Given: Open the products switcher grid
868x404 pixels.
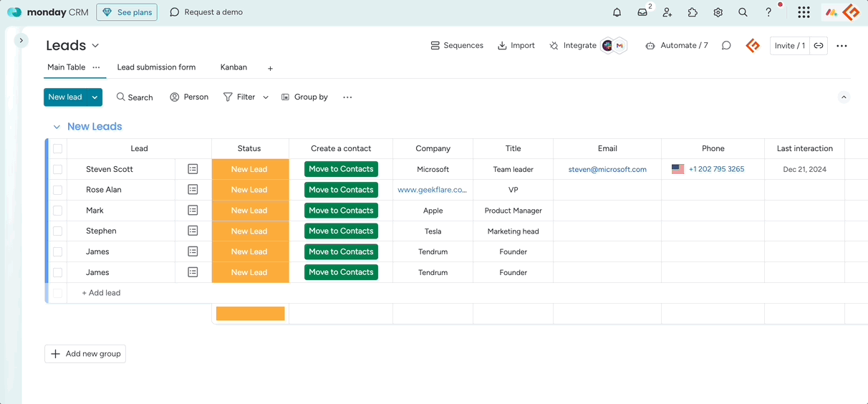Looking at the screenshot, I should [804, 12].
